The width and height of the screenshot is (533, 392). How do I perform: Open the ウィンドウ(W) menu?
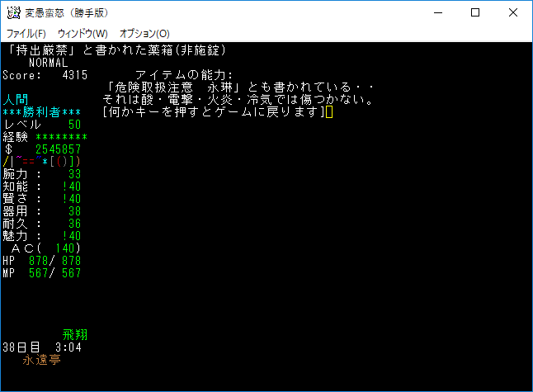coord(83,34)
